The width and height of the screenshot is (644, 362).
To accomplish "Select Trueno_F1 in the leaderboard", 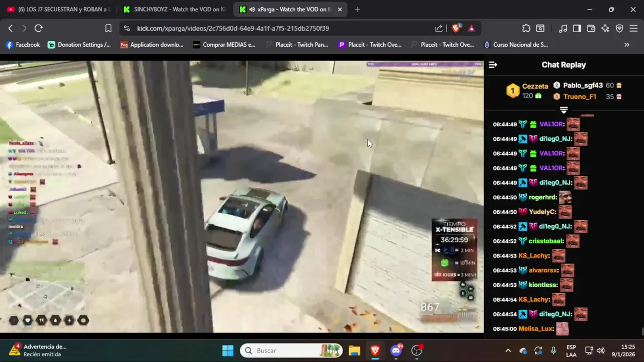I will click(x=580, y=97).
